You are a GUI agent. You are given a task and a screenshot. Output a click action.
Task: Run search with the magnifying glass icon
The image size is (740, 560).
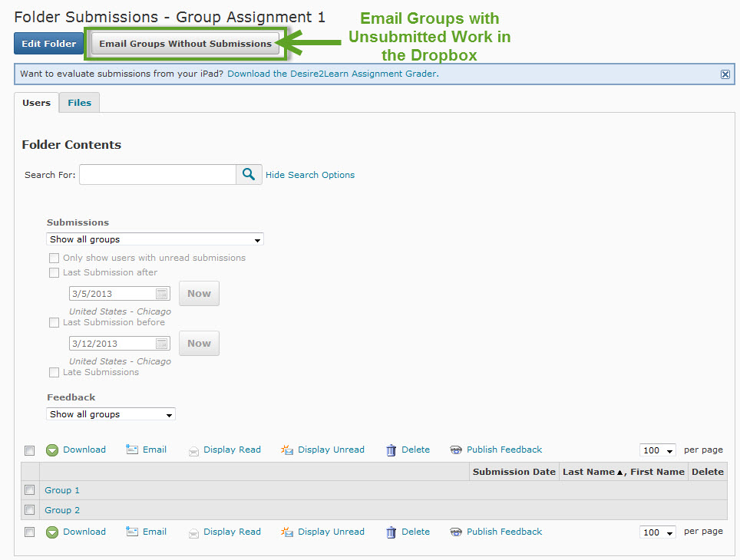pos(249,174)
